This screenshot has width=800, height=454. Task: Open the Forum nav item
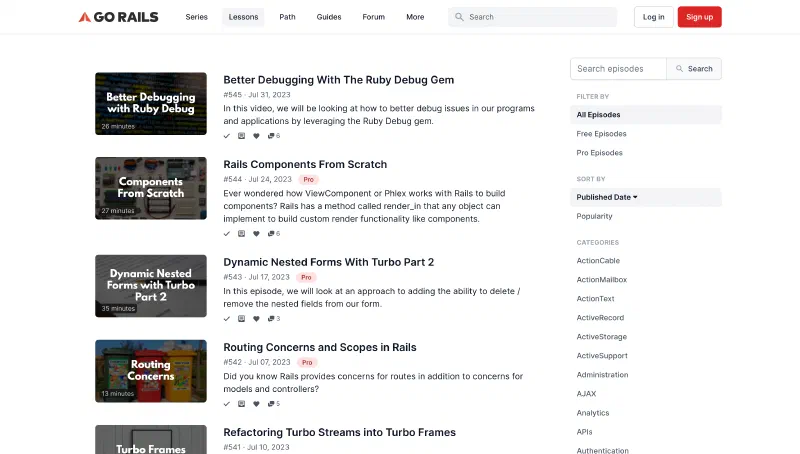[x=373, y=17]
